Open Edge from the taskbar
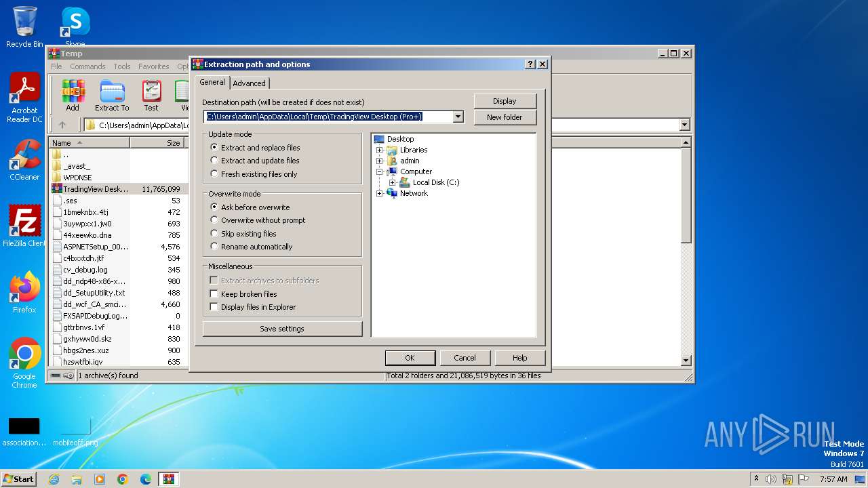The width and height of the screenshot is (868, 488). (x=146, y=479)
